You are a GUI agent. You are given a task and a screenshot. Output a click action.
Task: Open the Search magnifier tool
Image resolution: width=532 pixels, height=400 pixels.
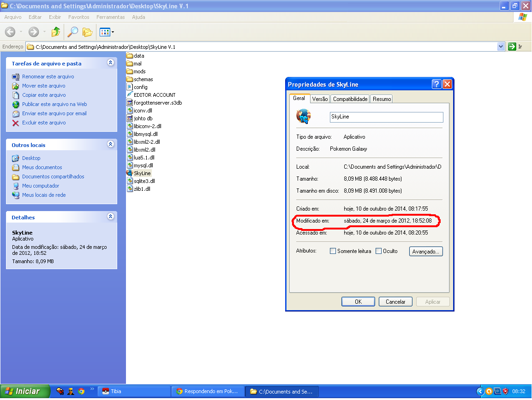pos(73,32)
